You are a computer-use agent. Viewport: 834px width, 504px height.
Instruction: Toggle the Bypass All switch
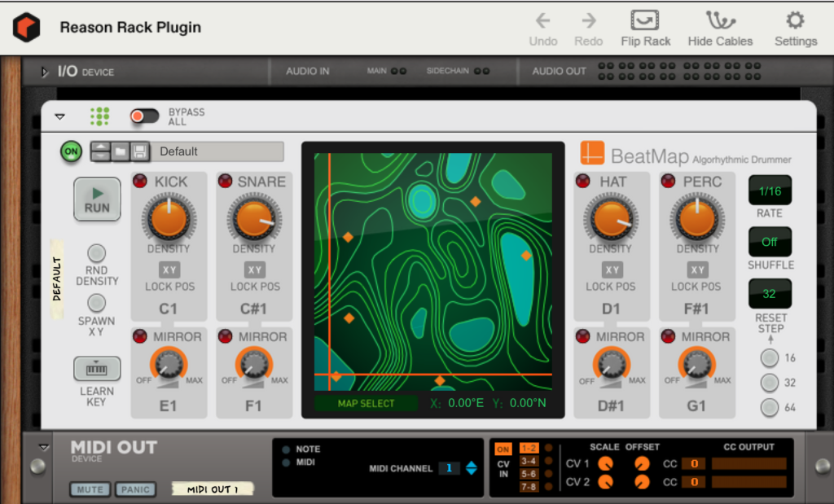pos(145,116)
